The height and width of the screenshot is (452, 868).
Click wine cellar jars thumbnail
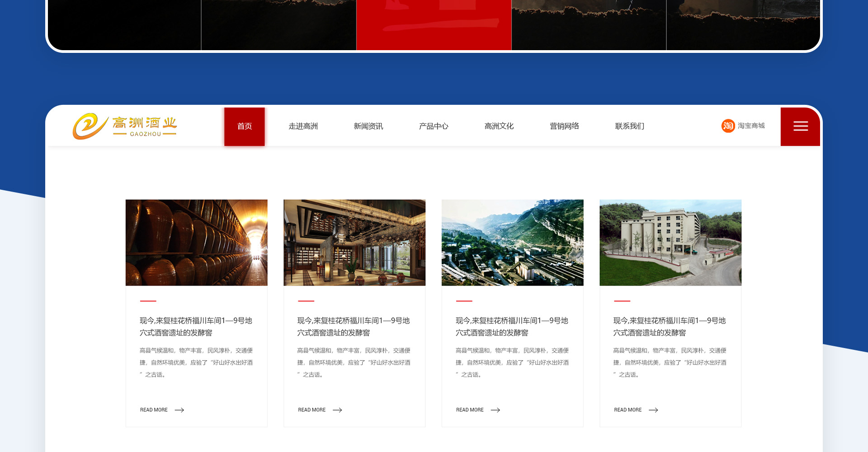pos(197,243)
